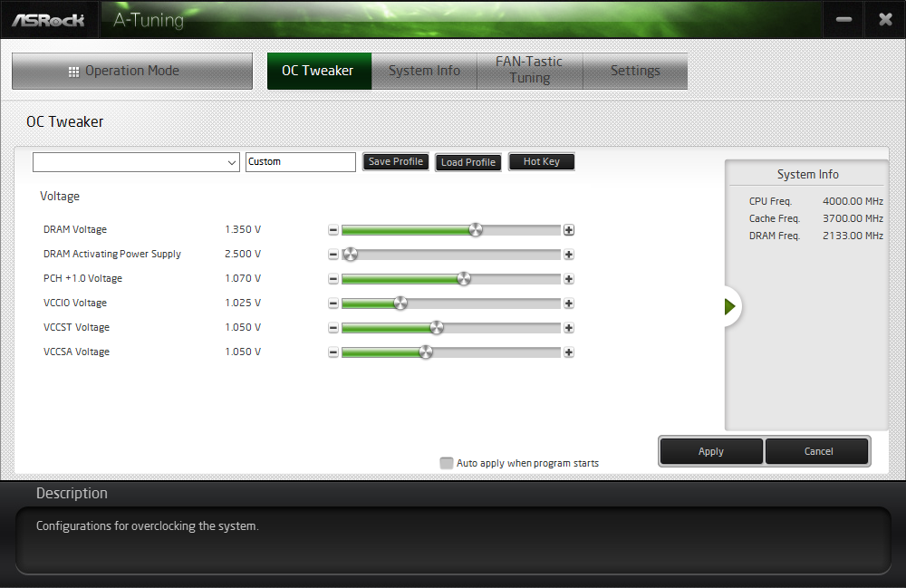Open the FAN-Tastic Tuning tab
This screenshot has height=588, width=906.
529,71
